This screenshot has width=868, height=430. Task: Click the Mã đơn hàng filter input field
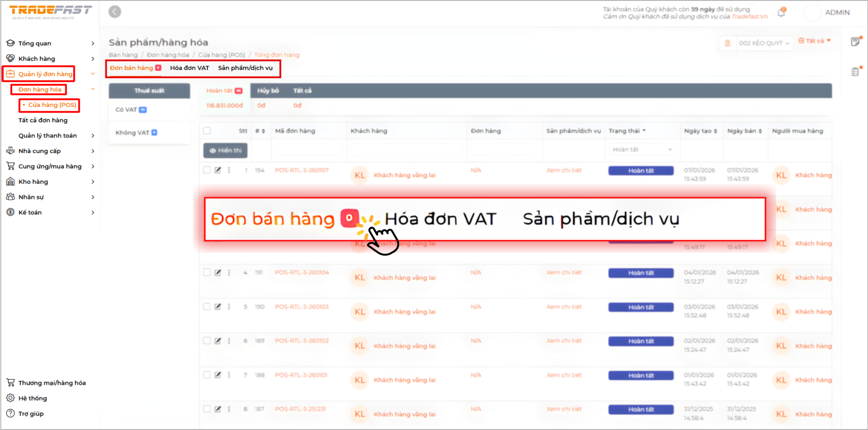tap(308, 150)
